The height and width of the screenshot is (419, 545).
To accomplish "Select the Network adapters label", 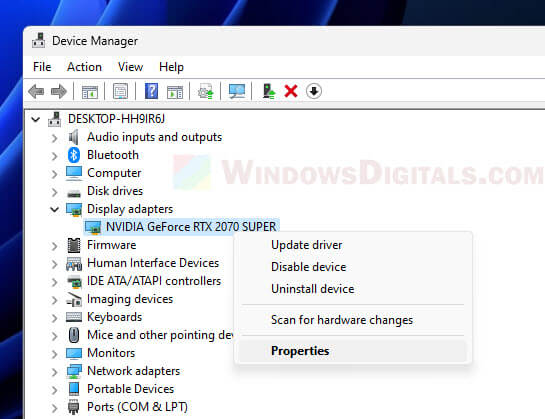I will pos(133,371).
